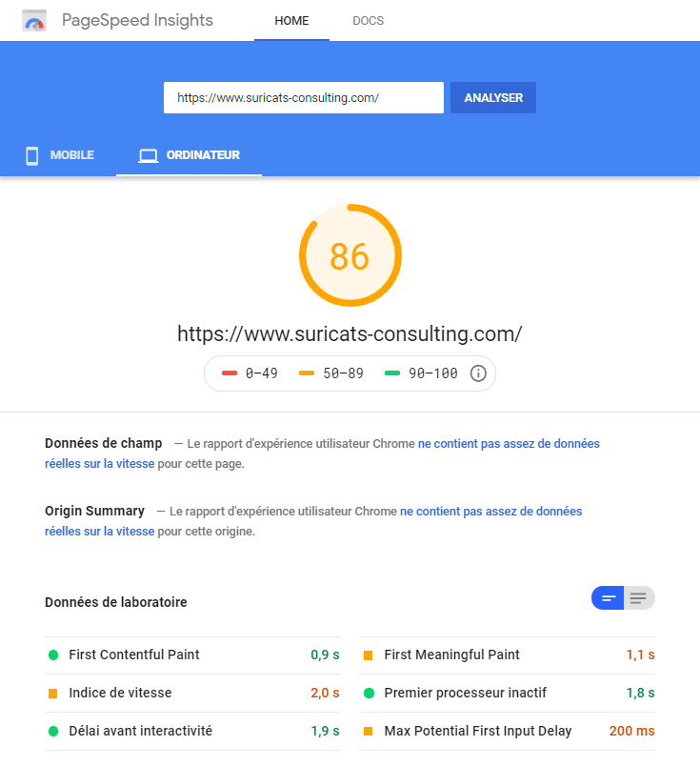Open the score legend info icon
The width and height of the screenshot is (700, 766).
coord(478,373)
